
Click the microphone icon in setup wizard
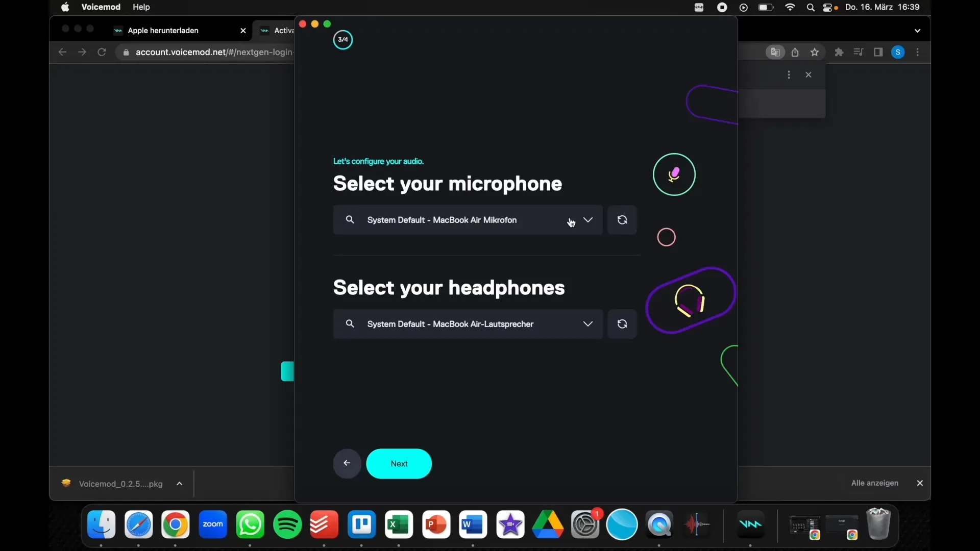(673, 173)
